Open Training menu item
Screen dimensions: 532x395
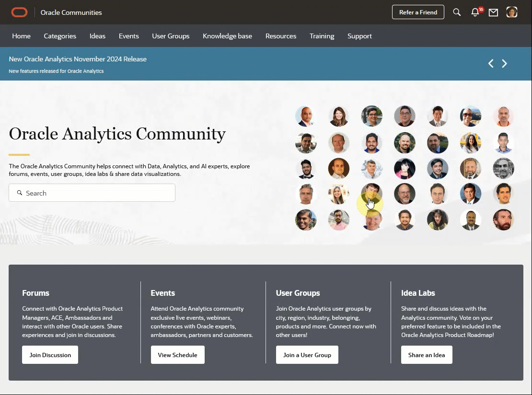(x=322, y=36)
